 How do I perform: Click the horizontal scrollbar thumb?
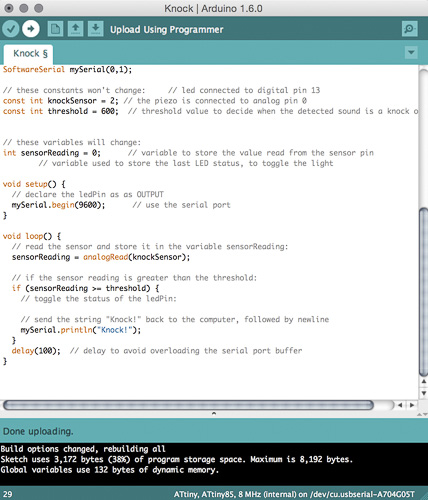[188, 405]
